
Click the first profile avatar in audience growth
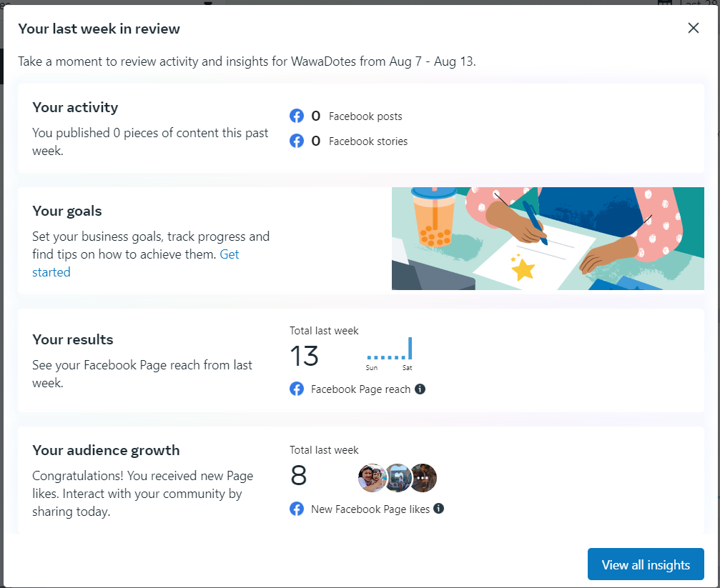372,477
